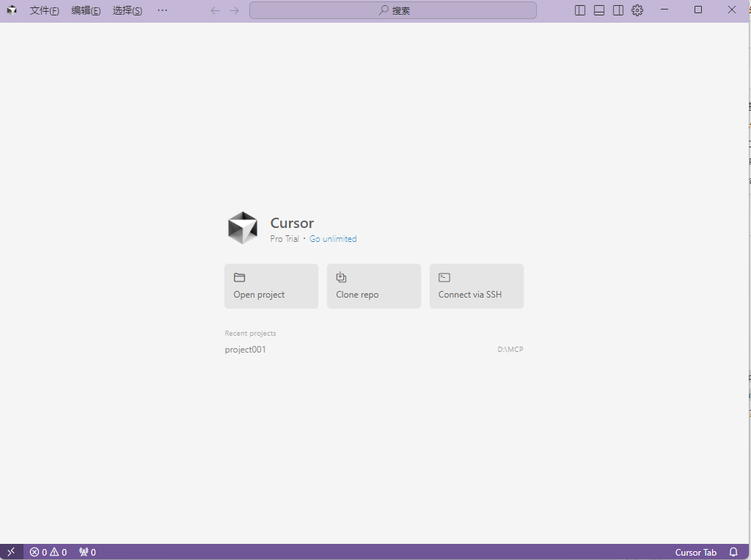Close the Cursor window

point(732,10)
